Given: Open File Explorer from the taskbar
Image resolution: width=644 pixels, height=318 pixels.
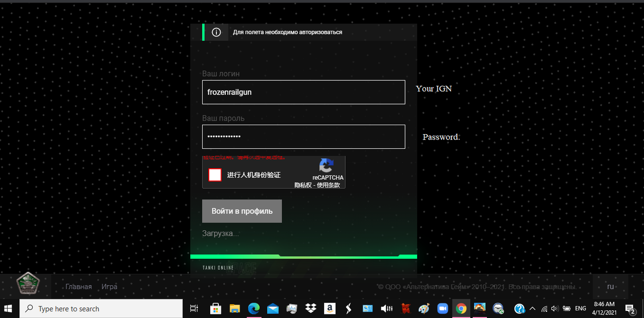Looking at the screenshot, I should [234, 308].
